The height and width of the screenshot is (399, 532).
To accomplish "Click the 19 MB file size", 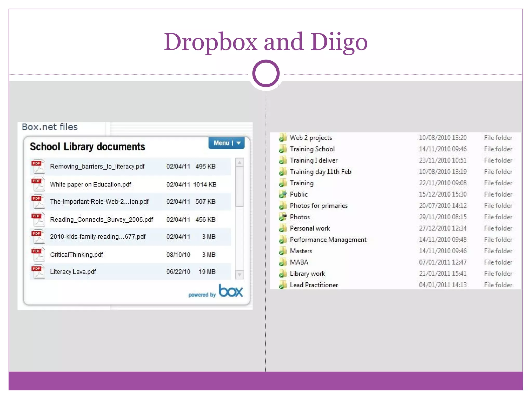I will tap(207, 272).
